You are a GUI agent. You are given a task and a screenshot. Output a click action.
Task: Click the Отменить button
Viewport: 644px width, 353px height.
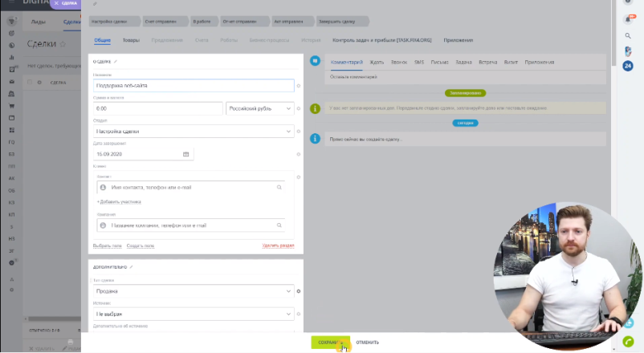[367, 343]
